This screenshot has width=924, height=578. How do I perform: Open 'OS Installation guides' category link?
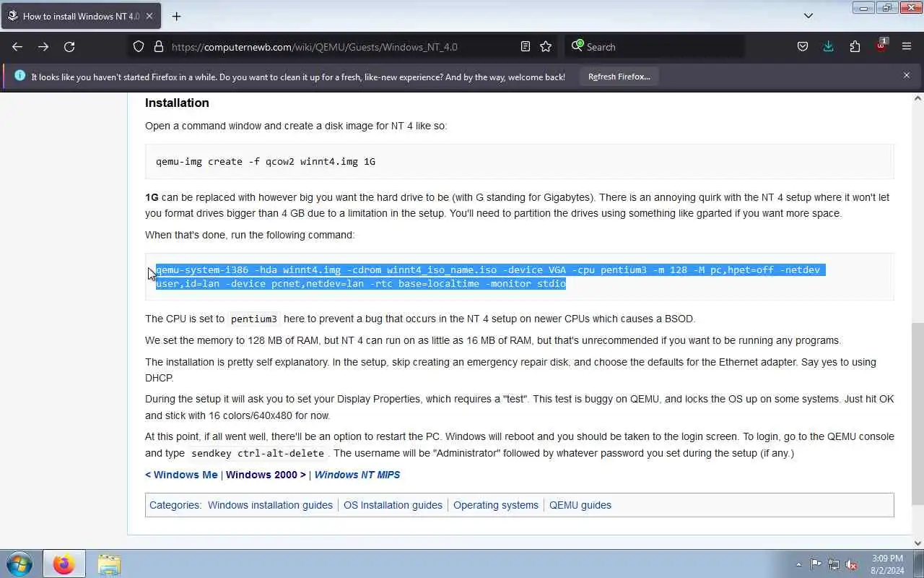[x=393, y=505]
